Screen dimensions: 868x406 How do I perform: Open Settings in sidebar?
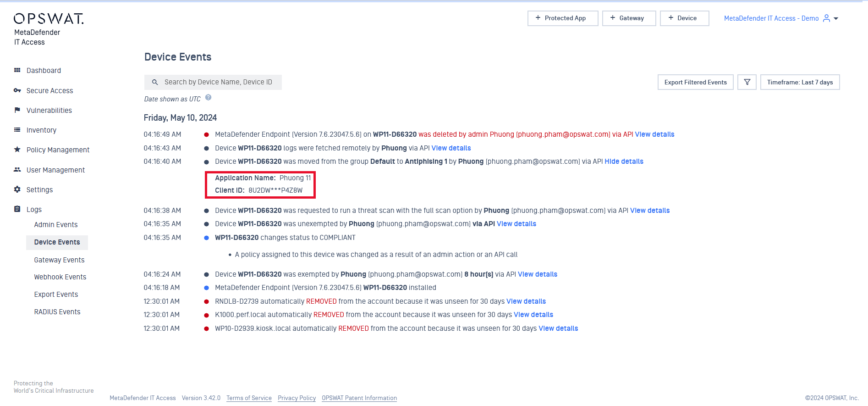39,190
